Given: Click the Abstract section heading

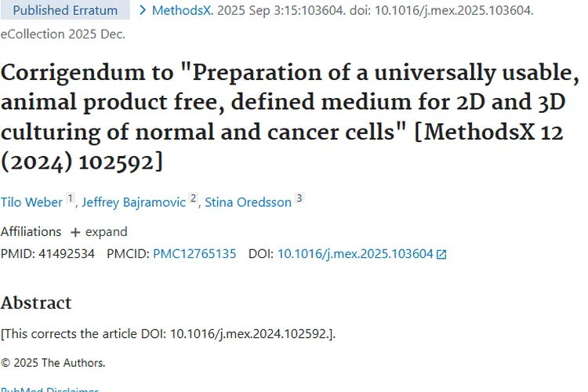Looking at the screenshot, I should [x=36, y=303].
